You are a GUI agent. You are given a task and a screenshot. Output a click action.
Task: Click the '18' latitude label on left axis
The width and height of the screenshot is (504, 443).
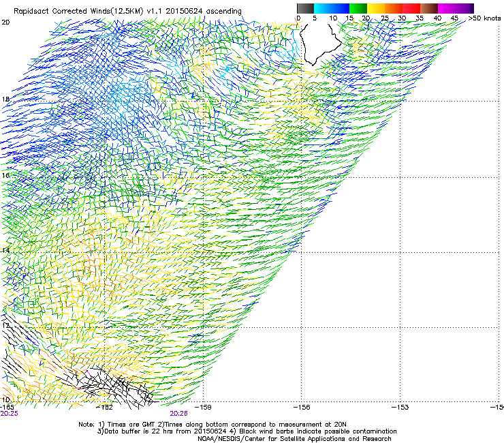click(x=5, y=99)
